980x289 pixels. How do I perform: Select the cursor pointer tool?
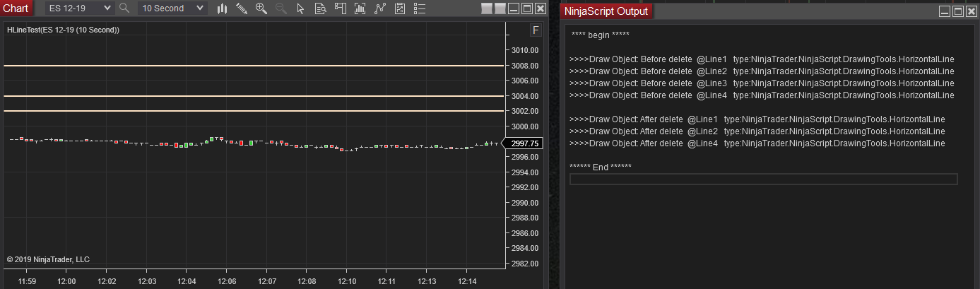tap(301, 8)
